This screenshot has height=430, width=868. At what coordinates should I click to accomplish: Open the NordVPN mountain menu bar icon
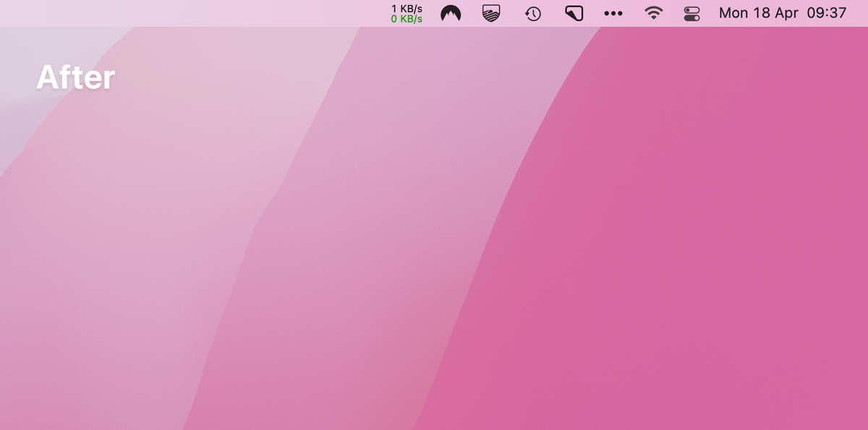[451, 13]
